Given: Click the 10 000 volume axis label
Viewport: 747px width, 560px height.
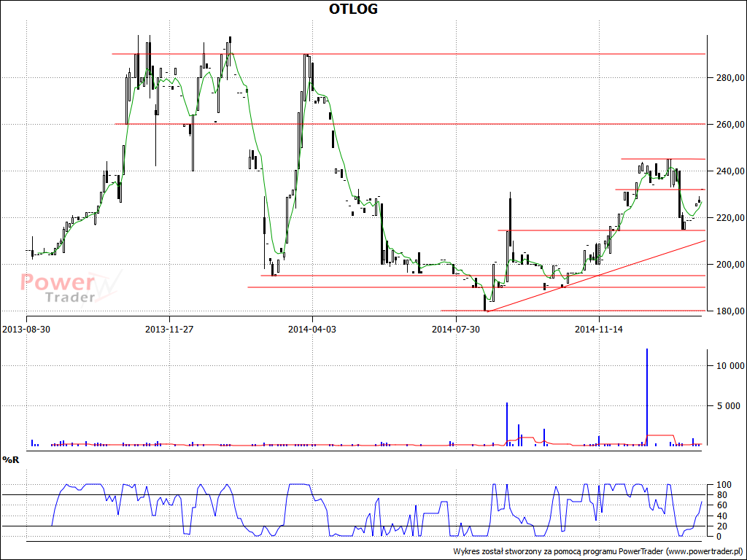Looking at the screenshot, I should [729, 366].
